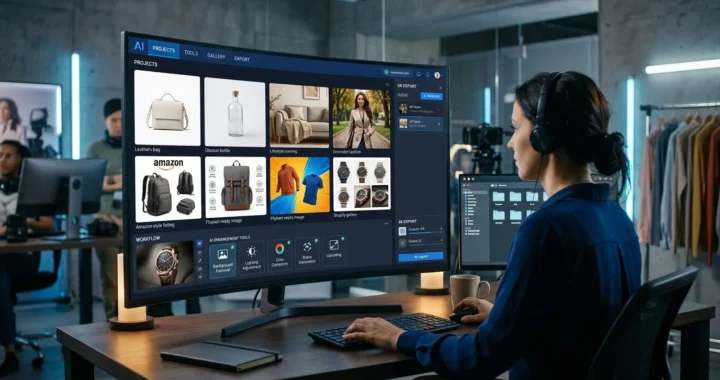Viewport: 720px width, 380px height.
Task: Click the bottom eye workflow sidebar icon
Action: [x=200, y=276]
